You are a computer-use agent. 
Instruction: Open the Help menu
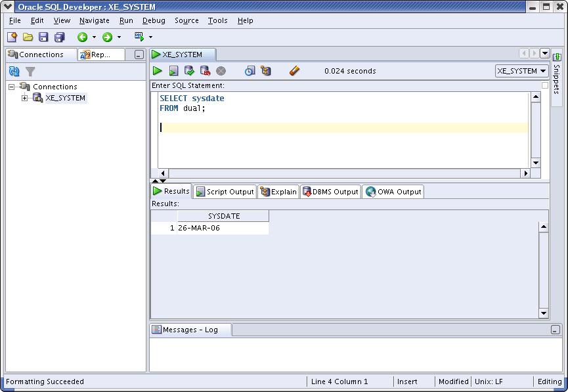(245, 20)
